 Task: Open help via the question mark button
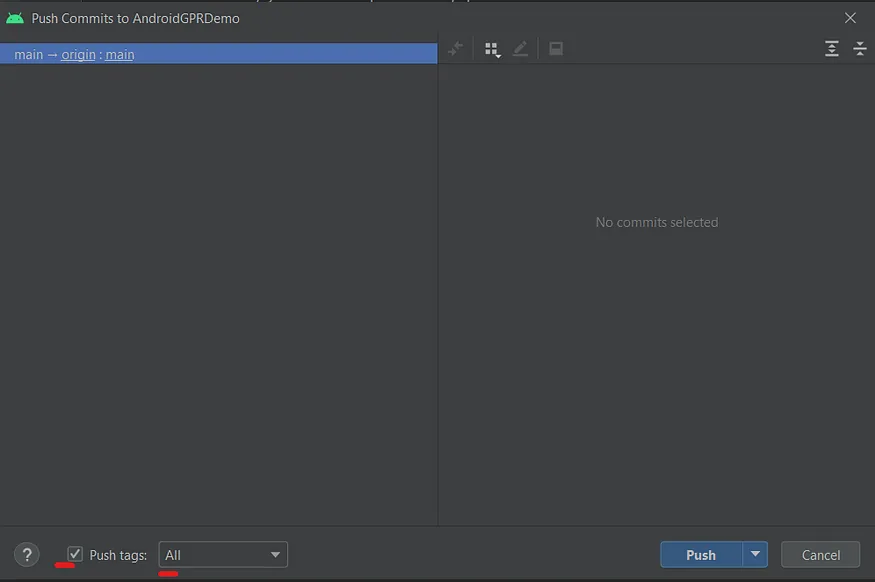pos(27,555)
